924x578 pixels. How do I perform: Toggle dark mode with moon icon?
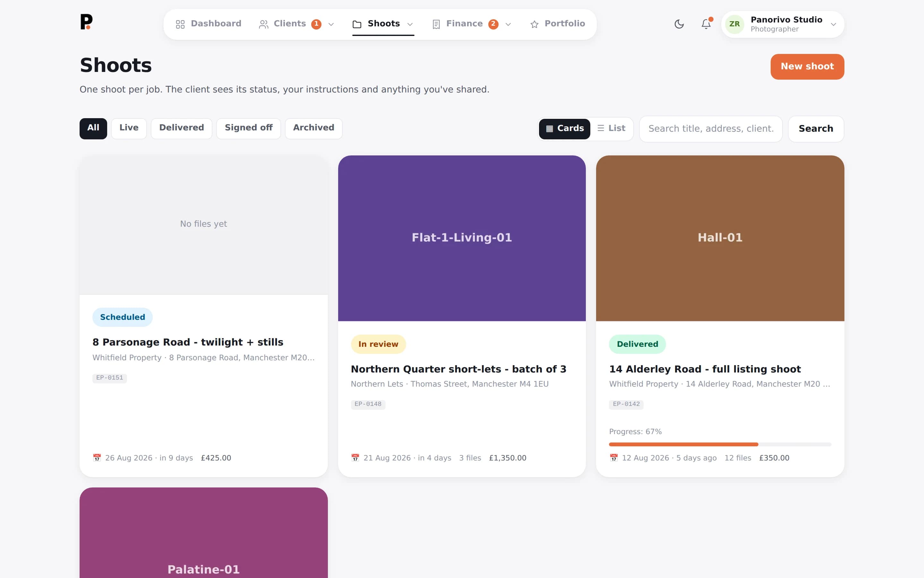679,24
